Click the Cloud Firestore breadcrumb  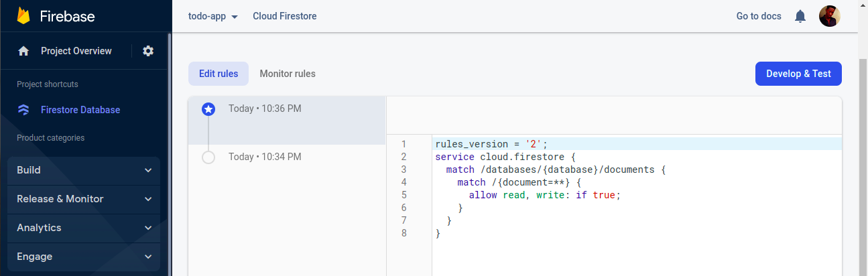[285, 16]
